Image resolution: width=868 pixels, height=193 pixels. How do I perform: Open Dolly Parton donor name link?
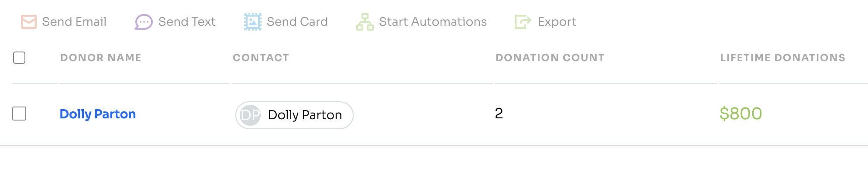(x=98, y=114)
